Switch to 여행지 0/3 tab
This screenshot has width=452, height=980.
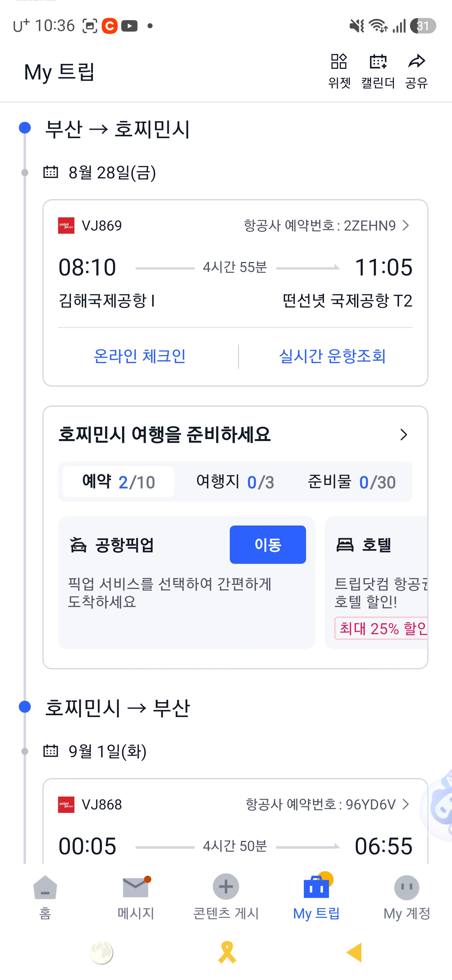(x=235, y=482)
